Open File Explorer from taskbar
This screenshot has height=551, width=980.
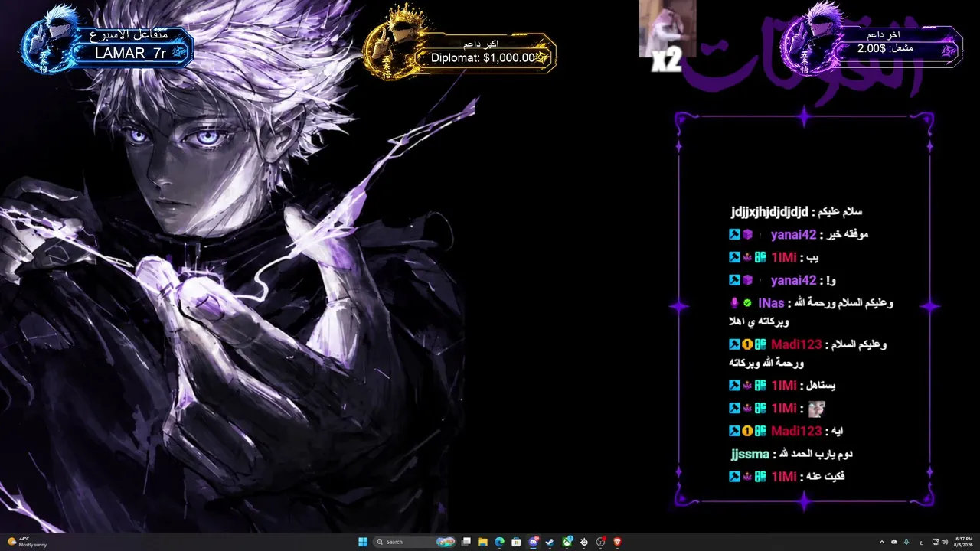(482, 542)
